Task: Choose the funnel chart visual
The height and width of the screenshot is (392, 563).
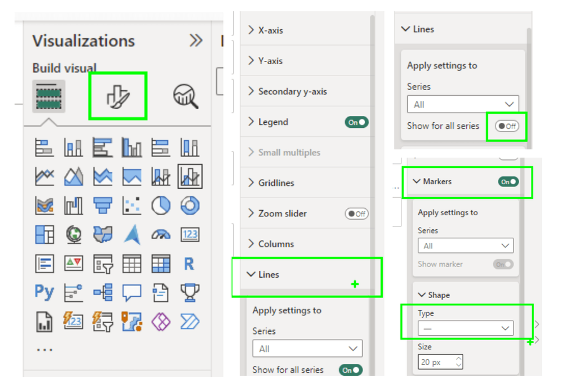Action: tap(103, 206)
